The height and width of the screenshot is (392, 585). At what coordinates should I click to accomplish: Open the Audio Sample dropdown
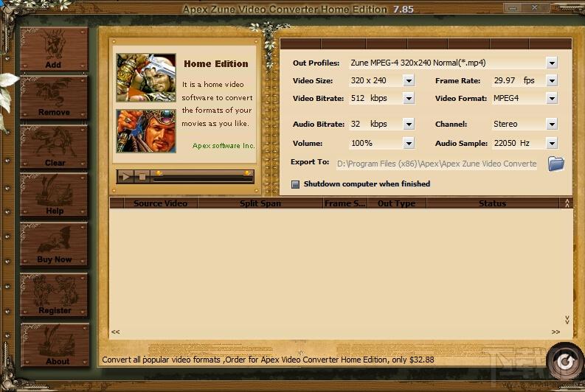point(552,143)
